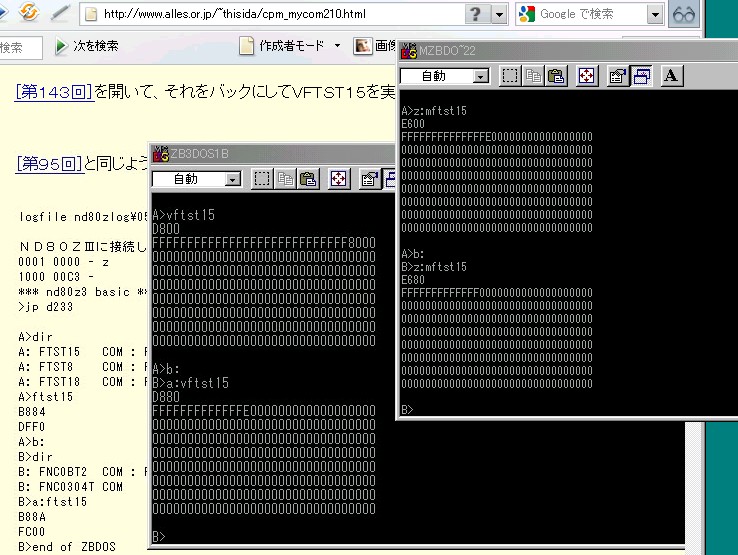Image resolution: width=738 pixels, height=555 pixels.
Task: Click the Mark icon in MZBDO~22 toolbar
Action: click(x=510, y=76)
